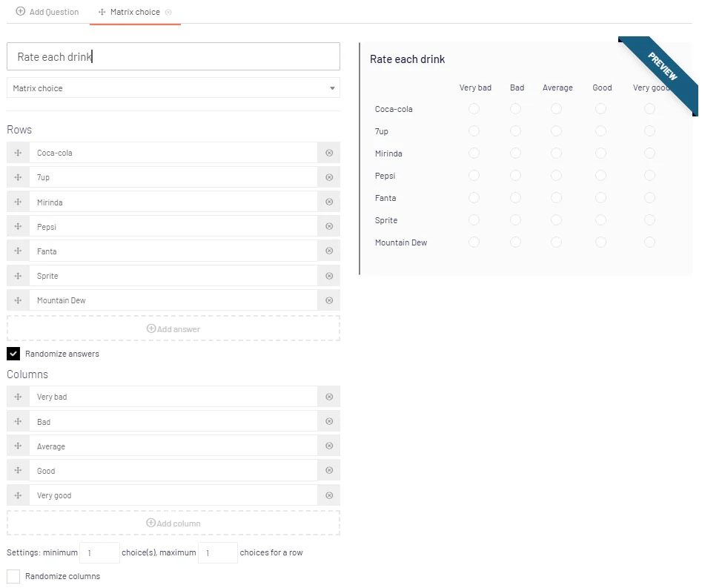Select Average for Sprite in preview
The image size is (702, 588).
[x=556, y=220]
